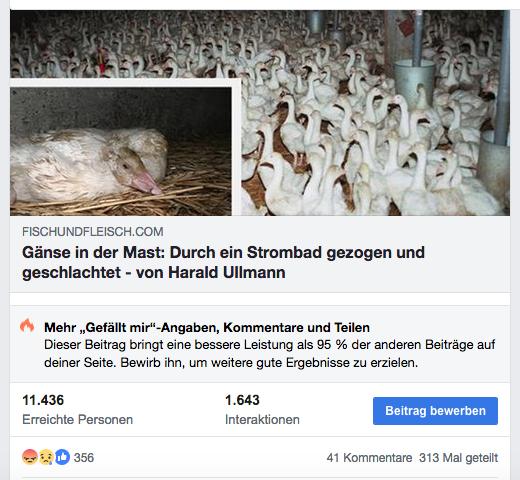Open the 41 Kommentare comments link

[369, 458]
